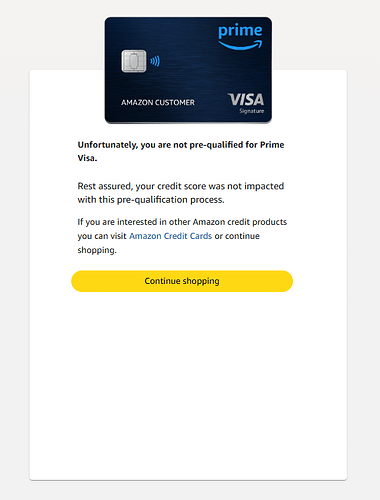Click the word 'Visa.' in bold heading

(87, 158)
